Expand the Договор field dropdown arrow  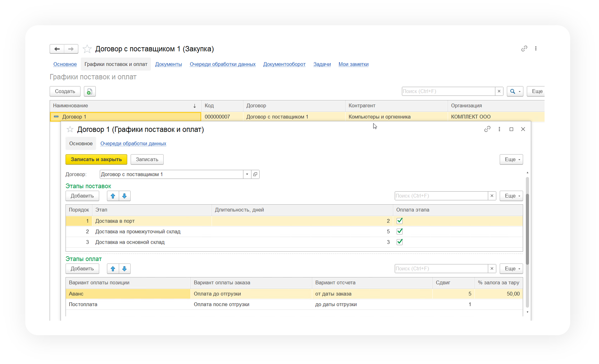coord(247,174)
